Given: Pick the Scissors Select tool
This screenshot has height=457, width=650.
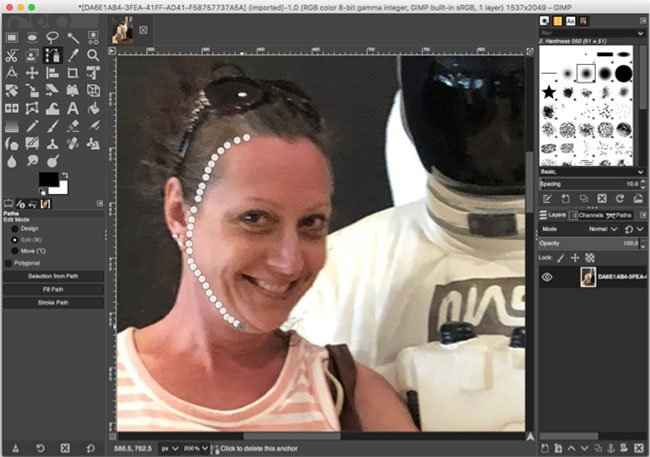Looking at the screenshot, I should [11, 55].
